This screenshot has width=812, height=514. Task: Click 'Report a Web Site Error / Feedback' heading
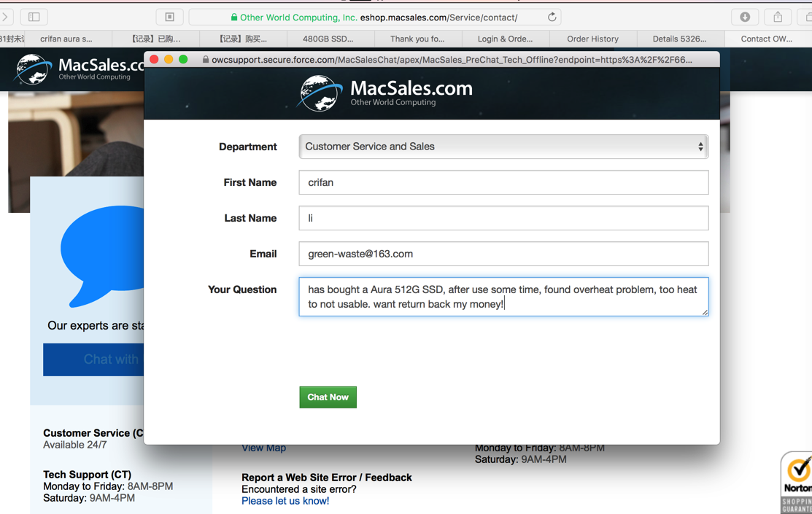coord(327,478)
